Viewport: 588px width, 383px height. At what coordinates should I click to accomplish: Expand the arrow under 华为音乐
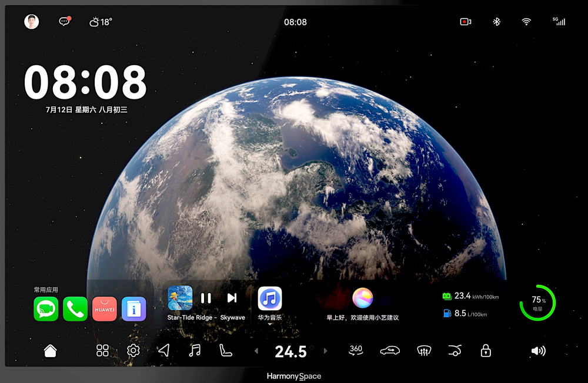click(270, 324)
